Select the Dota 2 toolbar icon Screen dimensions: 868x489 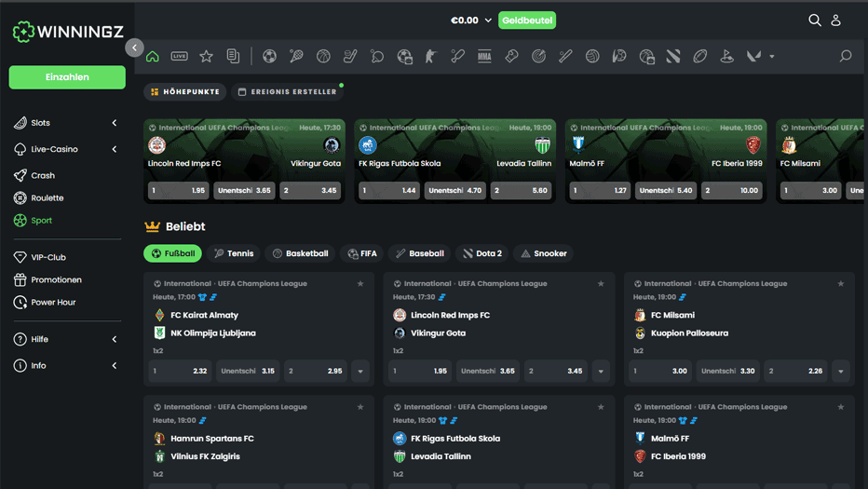pyautogui.click(x=673, y=56)
